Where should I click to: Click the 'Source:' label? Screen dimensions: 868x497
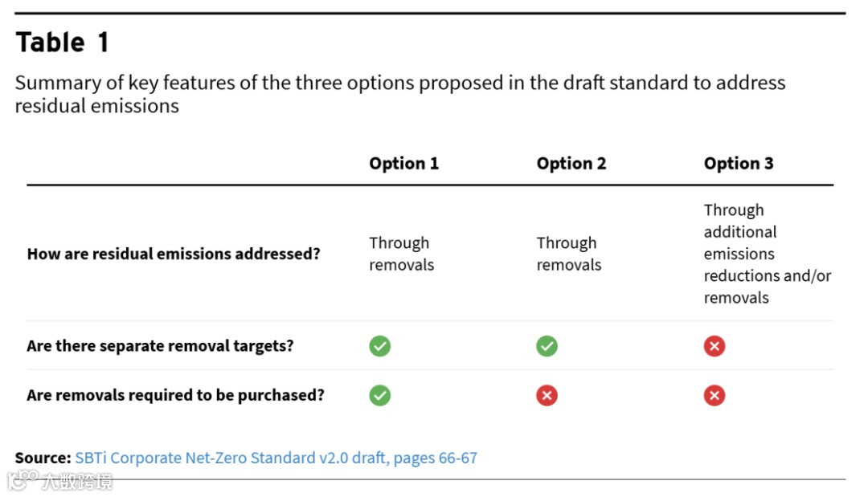(x=43, y=458)
